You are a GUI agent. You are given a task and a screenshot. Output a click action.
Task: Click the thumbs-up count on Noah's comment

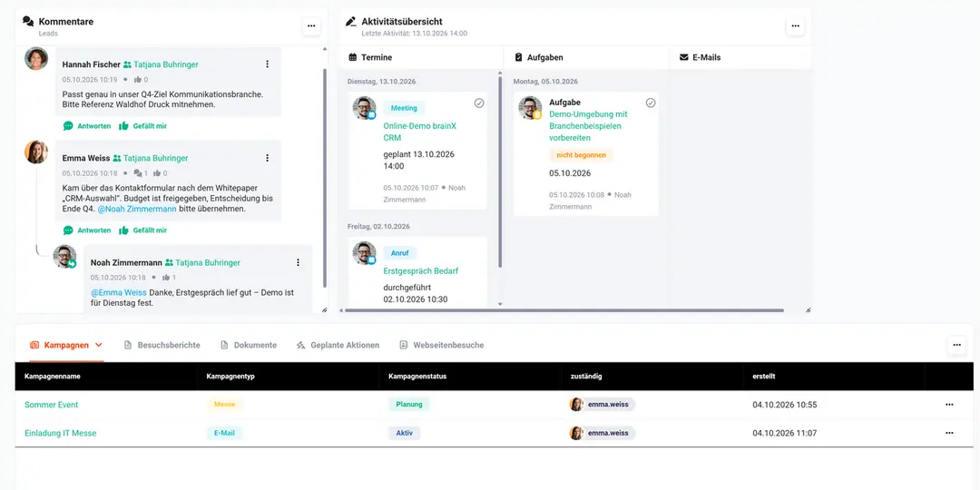pyautogui.click(x=169, y=278)
